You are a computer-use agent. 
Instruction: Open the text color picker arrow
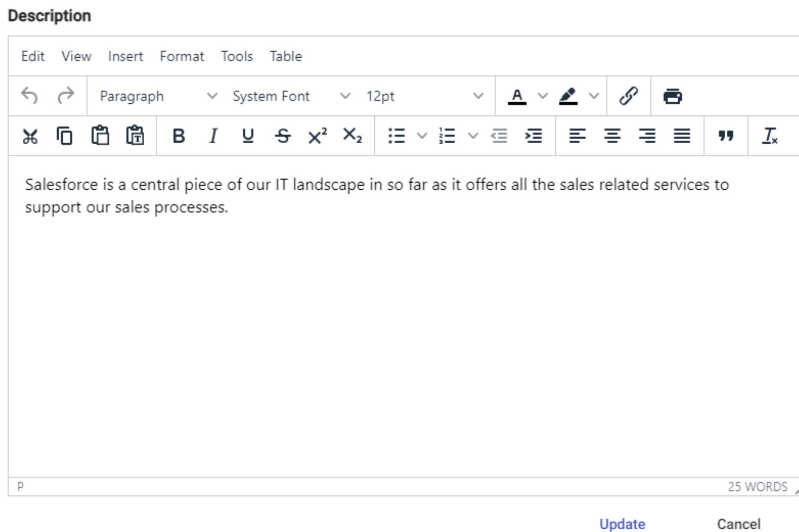(543, 96)
